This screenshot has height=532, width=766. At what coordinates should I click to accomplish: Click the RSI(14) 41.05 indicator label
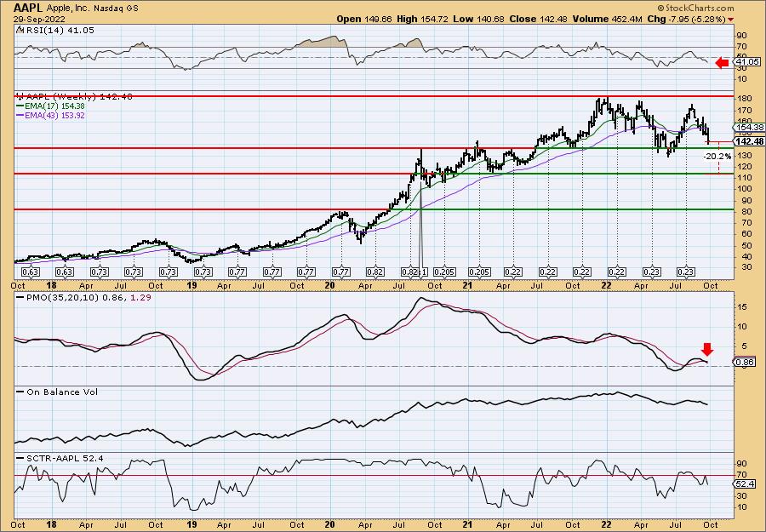(x=55, y=31)
